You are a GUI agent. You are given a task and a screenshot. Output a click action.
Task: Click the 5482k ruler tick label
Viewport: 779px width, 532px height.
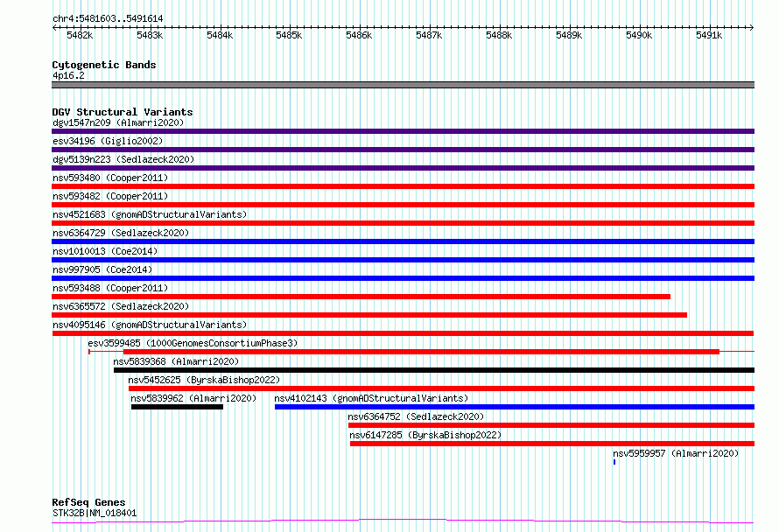80,35
